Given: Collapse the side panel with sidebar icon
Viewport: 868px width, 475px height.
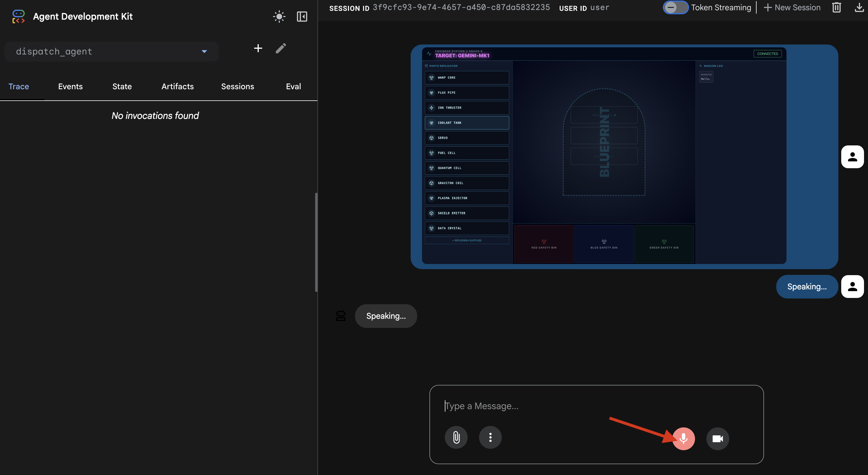Looking at the screenshot, I should point(301,17).
